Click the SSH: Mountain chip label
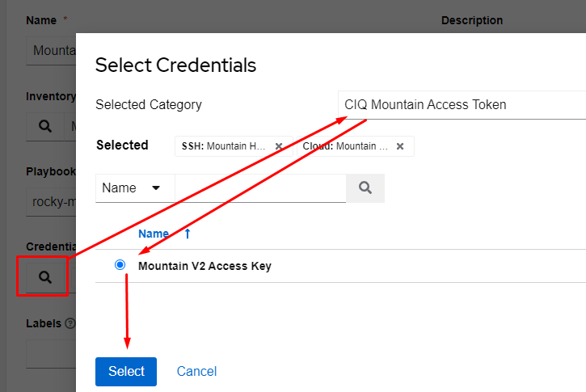 coord(225,146)
